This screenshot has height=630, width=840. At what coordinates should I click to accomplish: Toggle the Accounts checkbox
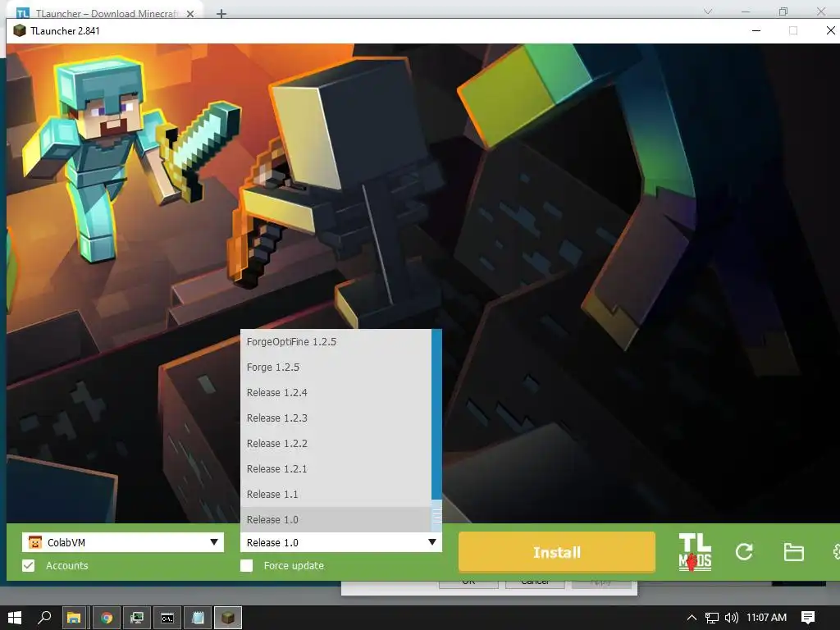point(29,566)
